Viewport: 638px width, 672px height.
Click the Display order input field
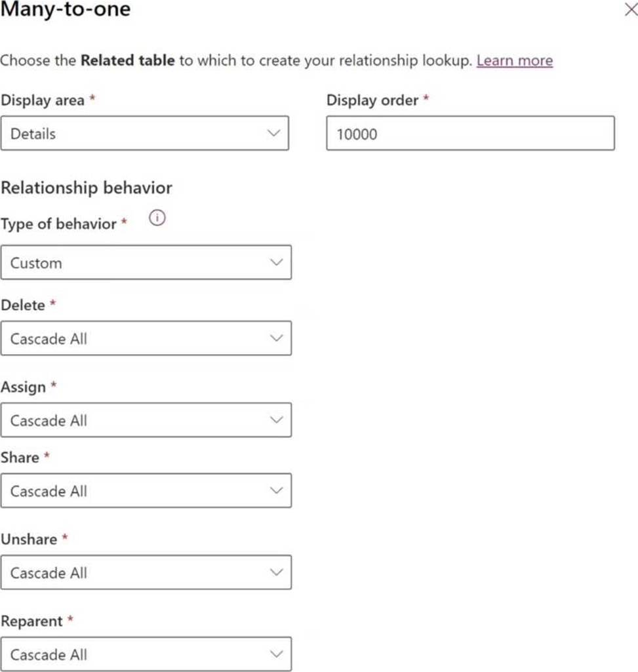(470, 133)
